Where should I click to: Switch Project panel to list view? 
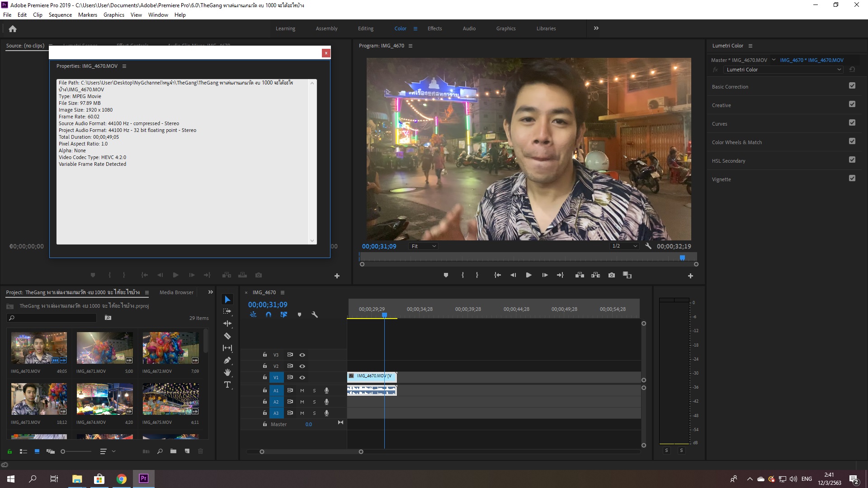(x=24, y=451)
